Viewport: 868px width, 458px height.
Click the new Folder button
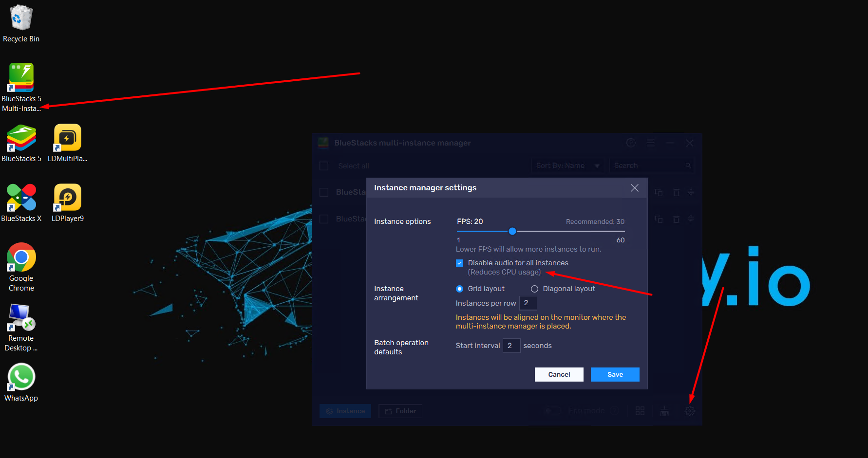tap(400, 411)
